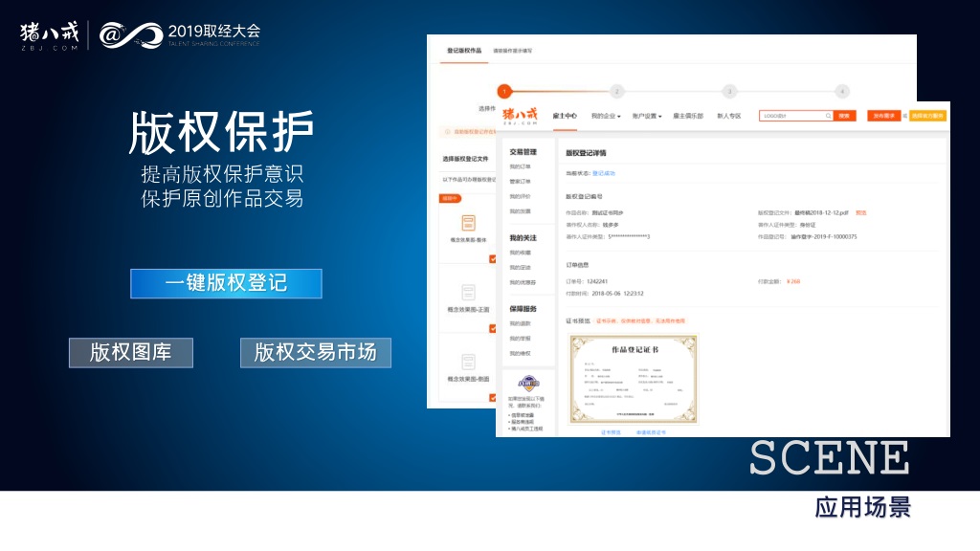The width and height of the screenshot is (980, 551).
Task: Click step 3 circle in the progress stepper
Action: tap(729, 92)
